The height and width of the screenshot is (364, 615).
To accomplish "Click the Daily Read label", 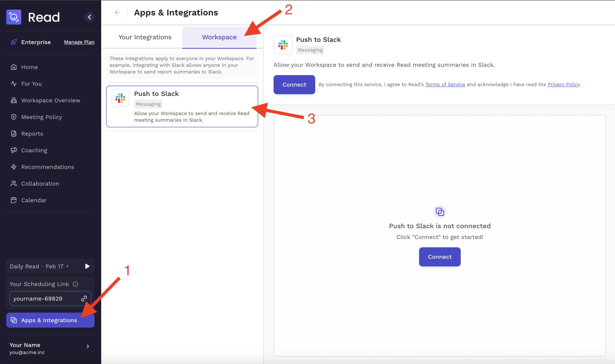I will point(24,266).
